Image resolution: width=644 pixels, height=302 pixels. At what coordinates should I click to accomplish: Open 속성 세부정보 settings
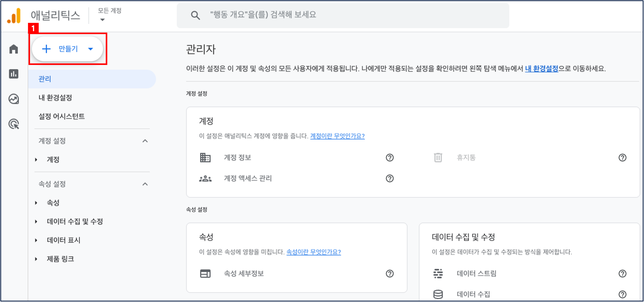pos(244,274)
